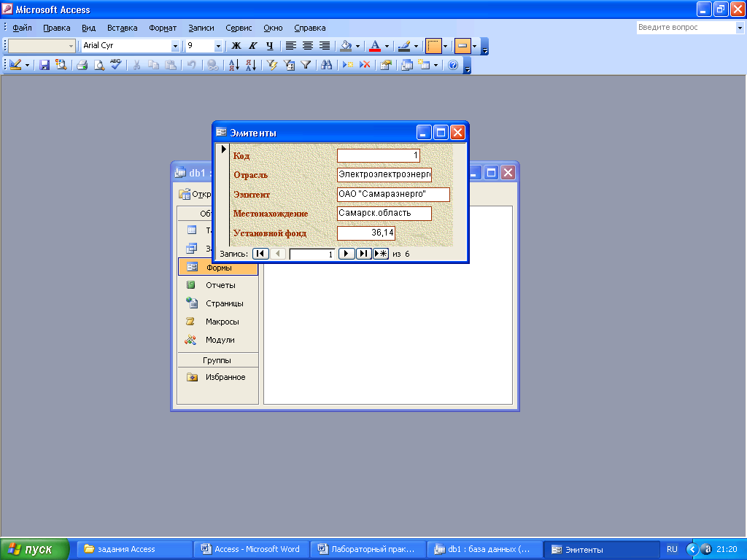Screen dimensions: 747x560
Task: Expand the font size 9 combo box
Action: click(x=218, y=46)
